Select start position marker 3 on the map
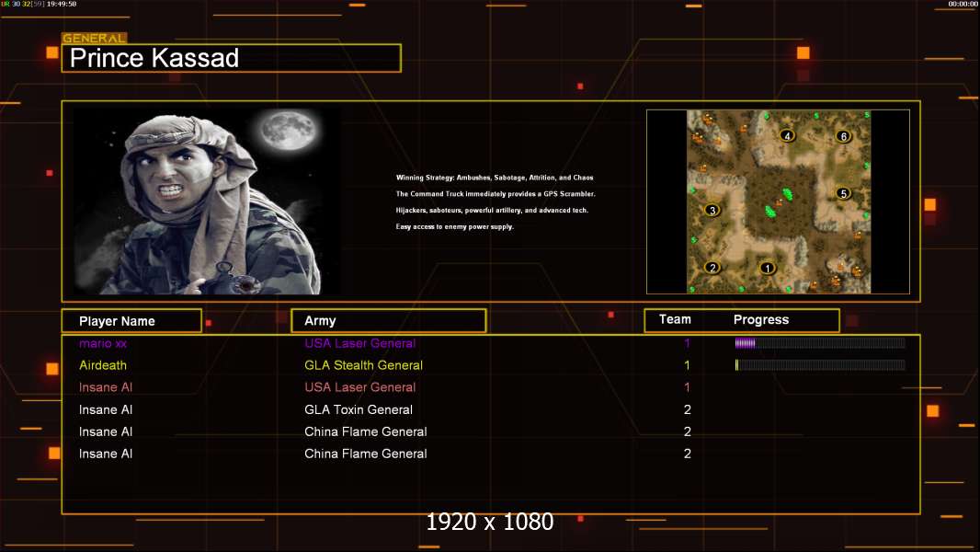The height and width of the screenshot is (552, 980). tap(712, 210)
